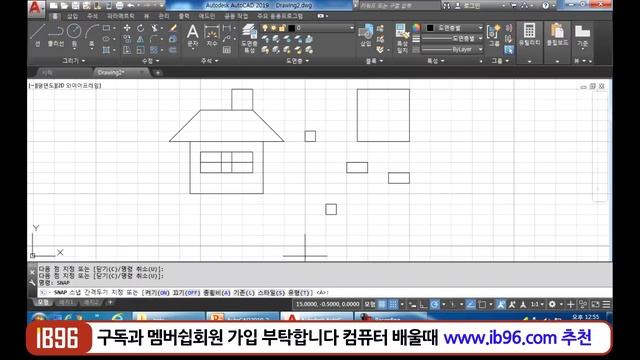
Task: Toggle polar tracking in status bar
Action: (x=435, y=304)
